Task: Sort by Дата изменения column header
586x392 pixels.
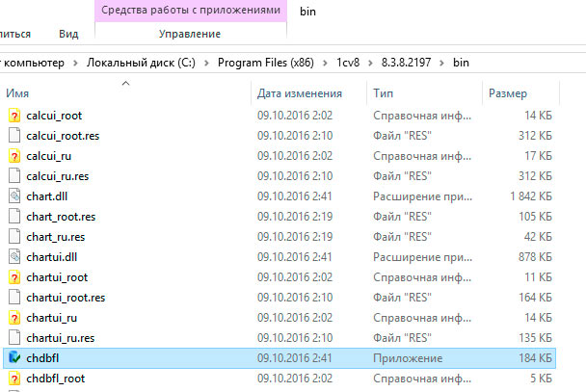Action: 300,93
